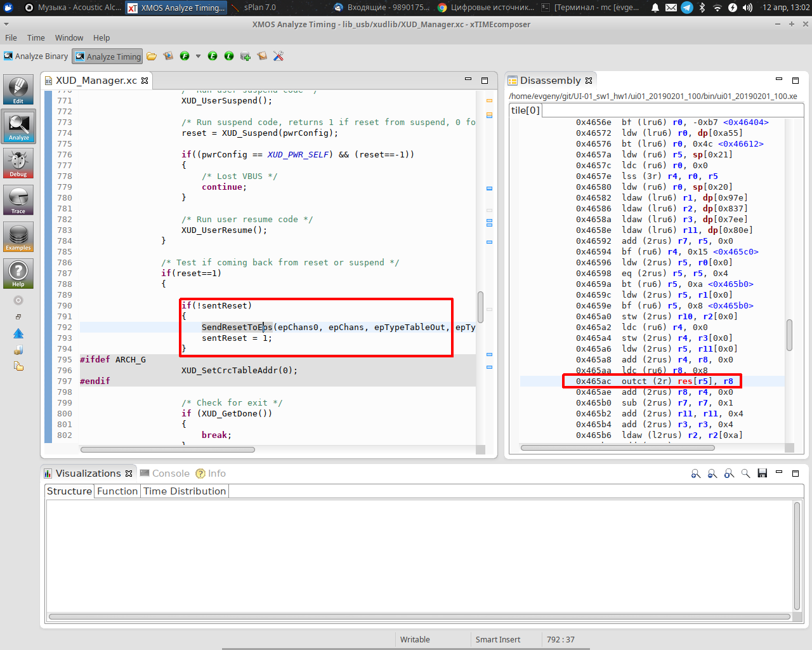Toggle the Analyze perspective button in sidebar
Image resolution: width=812 pixels, height=650 pixels.
18,126
